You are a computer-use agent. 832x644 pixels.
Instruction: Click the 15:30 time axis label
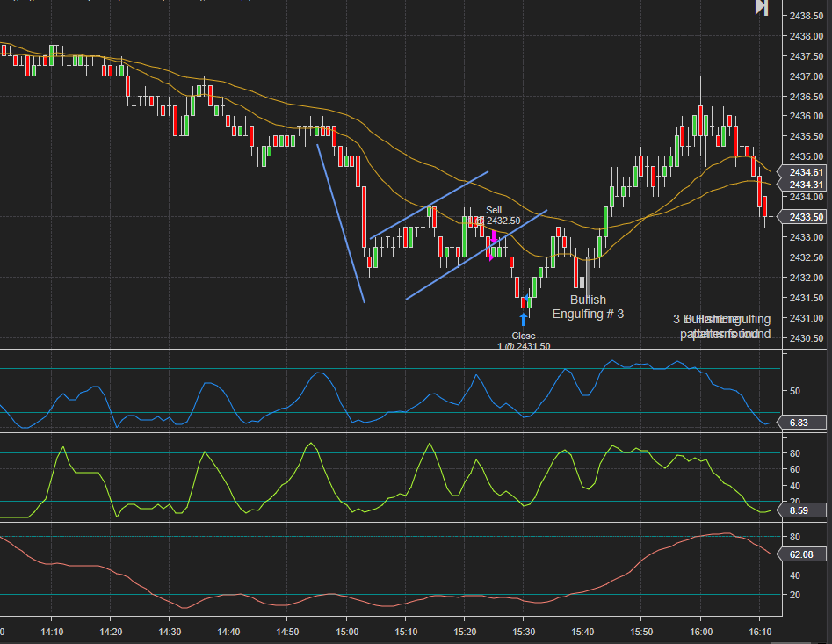click(x=524, y=631)
